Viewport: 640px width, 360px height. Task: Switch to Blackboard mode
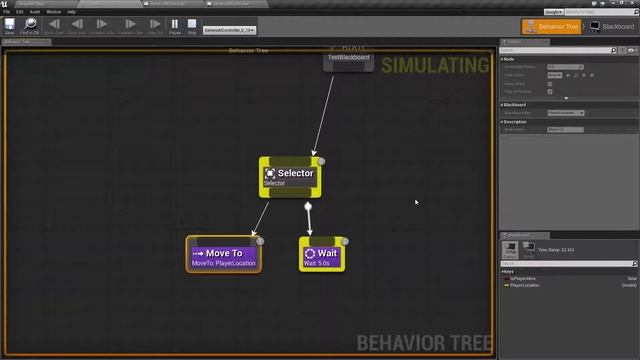612,27
